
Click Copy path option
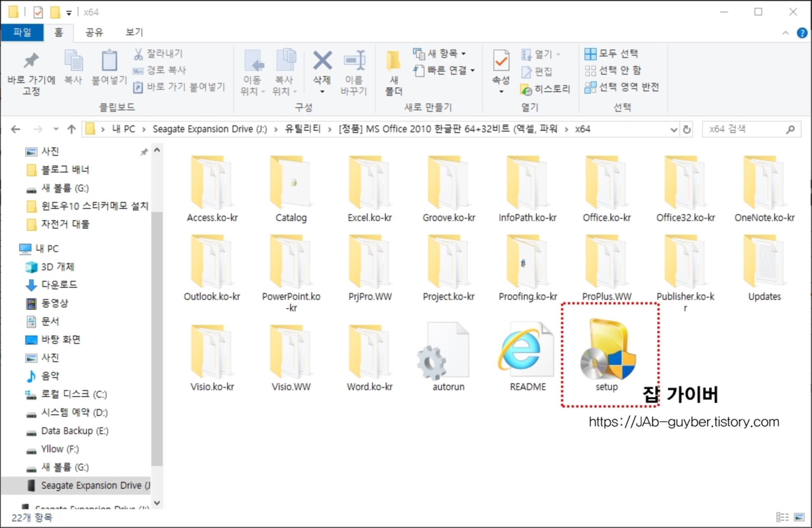(159, 70)
